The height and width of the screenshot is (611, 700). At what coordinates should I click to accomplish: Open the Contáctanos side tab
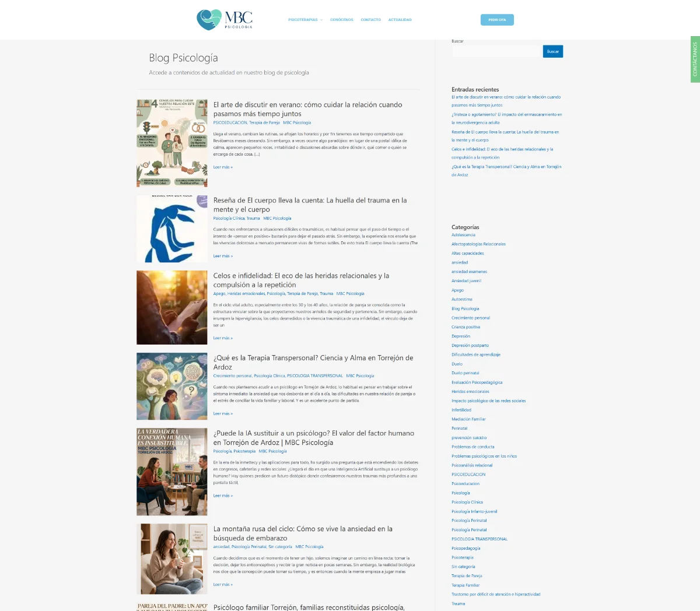pos(695,59)
